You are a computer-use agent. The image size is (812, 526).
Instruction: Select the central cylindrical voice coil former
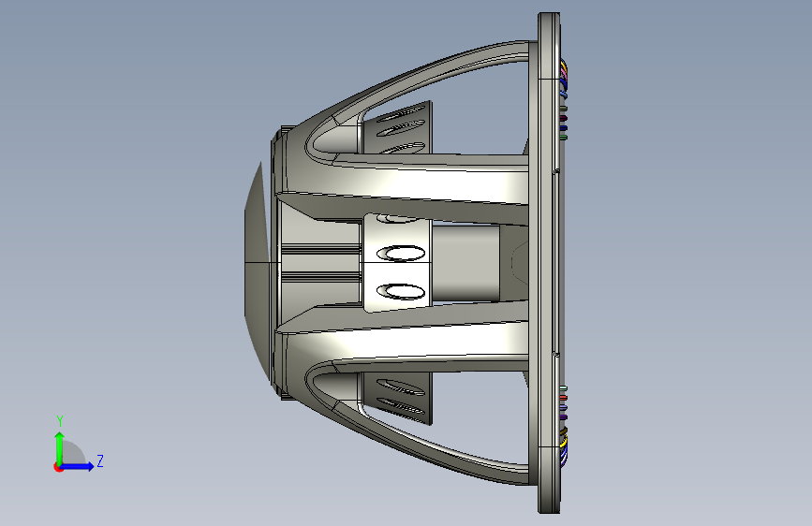pyautogui.click(x=465, y=262)
